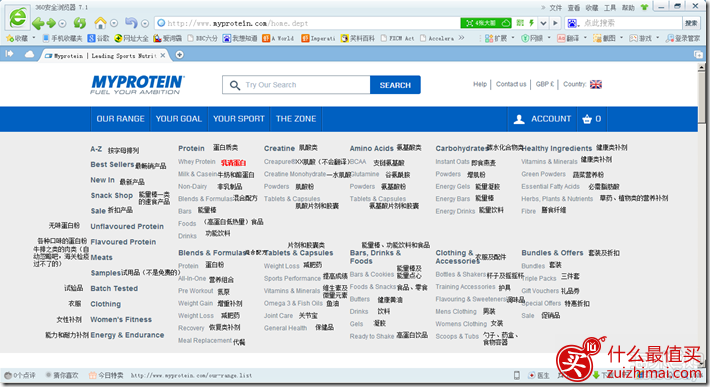The width and height of the screenshot is (710, 387).
Task: Close the Myprotein tab
Action: coord(163,55)
